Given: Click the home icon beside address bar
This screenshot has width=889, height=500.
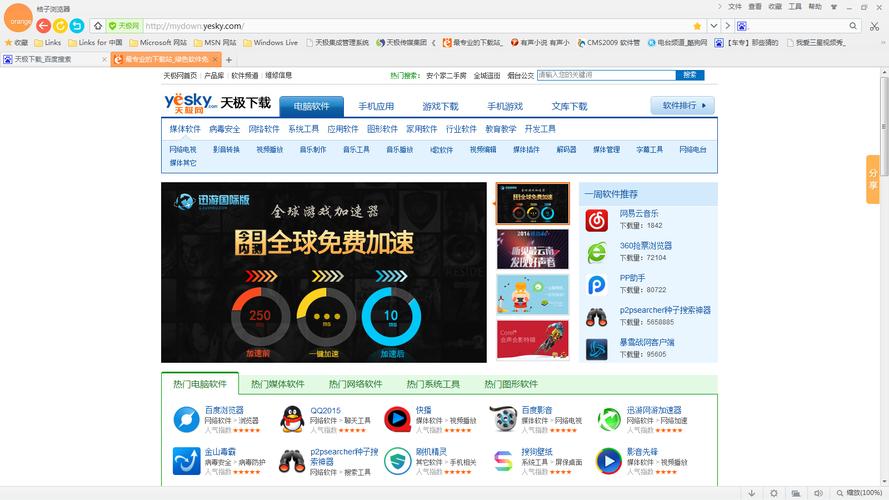Looking at the screenshot, I should click(98, 26).
